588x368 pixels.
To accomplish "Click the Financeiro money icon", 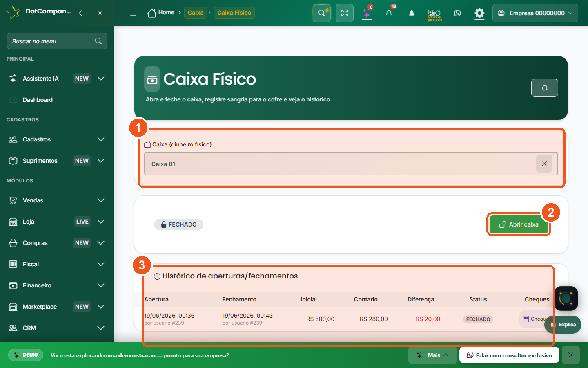I will pos(13,285).
